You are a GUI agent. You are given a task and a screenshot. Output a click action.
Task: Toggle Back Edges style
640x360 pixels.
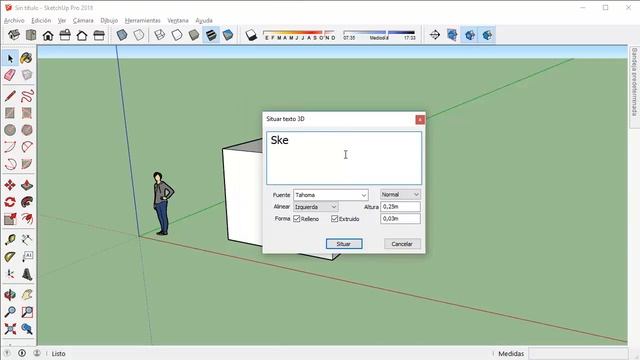pos(139,35)
